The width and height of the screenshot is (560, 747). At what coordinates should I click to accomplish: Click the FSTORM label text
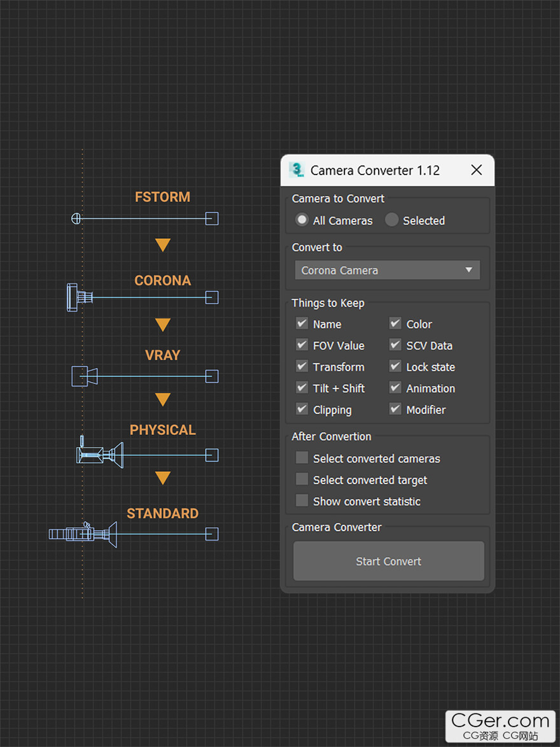pyautogui.click(x=162, y=197)
